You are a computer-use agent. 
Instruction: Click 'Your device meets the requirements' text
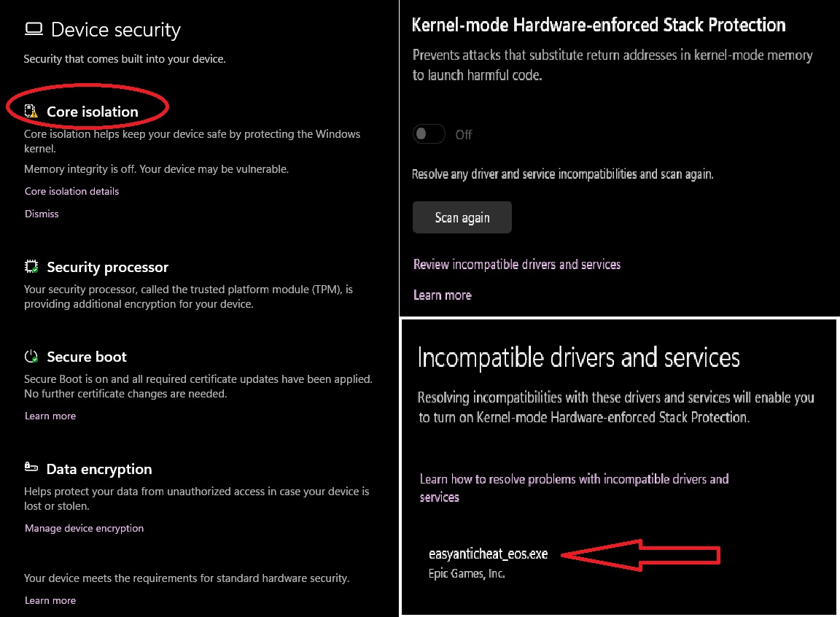click(x=187, y=578)
